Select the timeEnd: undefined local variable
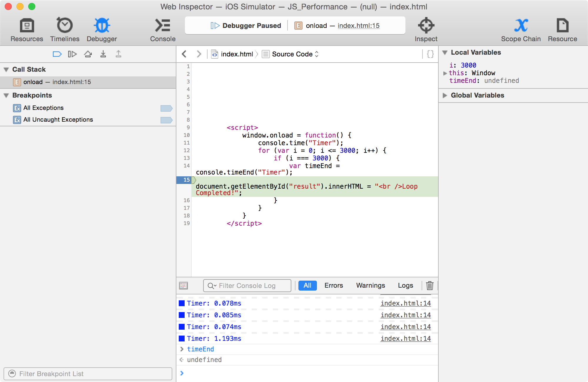 click(x=484, y=81)
